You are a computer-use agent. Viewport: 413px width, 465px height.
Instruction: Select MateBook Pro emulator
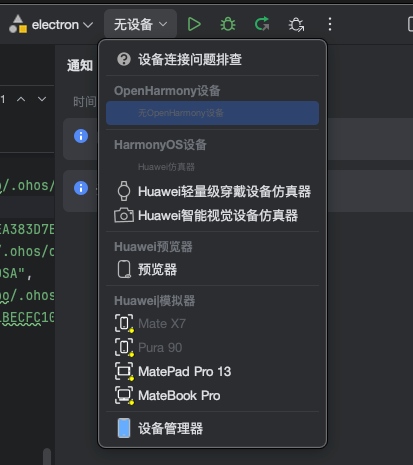212,396
